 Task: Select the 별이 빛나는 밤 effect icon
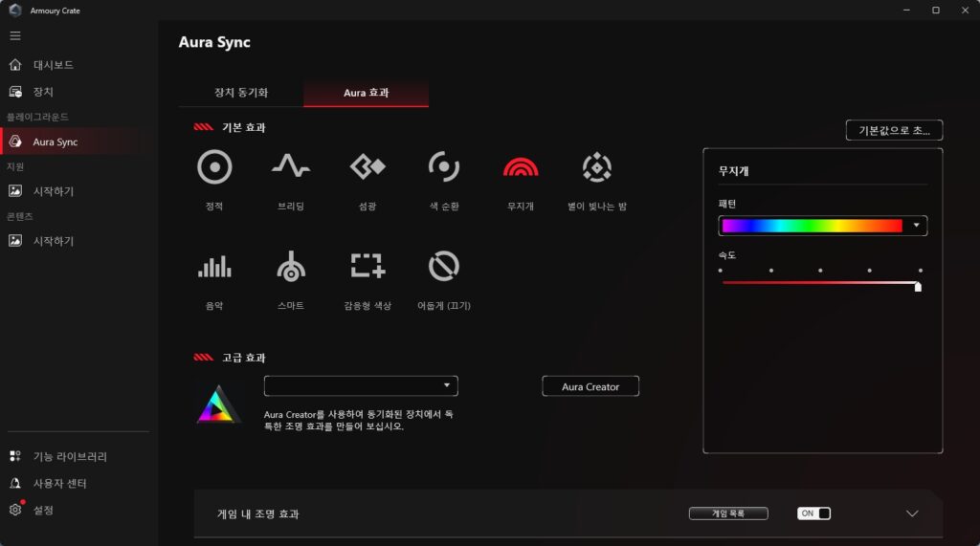[597, 167]
